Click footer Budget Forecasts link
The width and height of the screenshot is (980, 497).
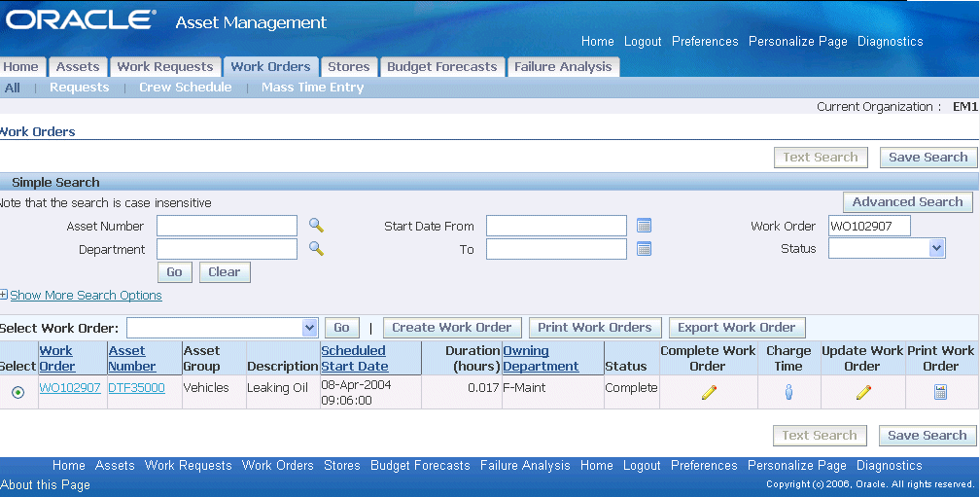point(420,465)
